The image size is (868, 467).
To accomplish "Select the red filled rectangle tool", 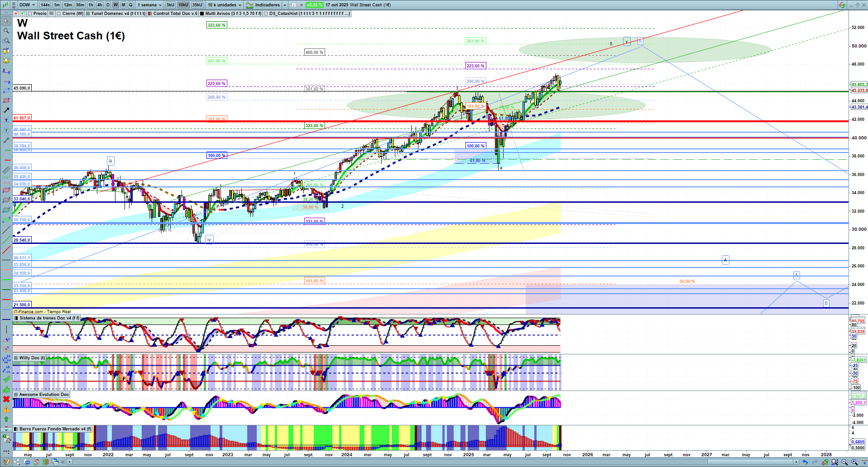I will pyautogui.click(x=6, y=100).
